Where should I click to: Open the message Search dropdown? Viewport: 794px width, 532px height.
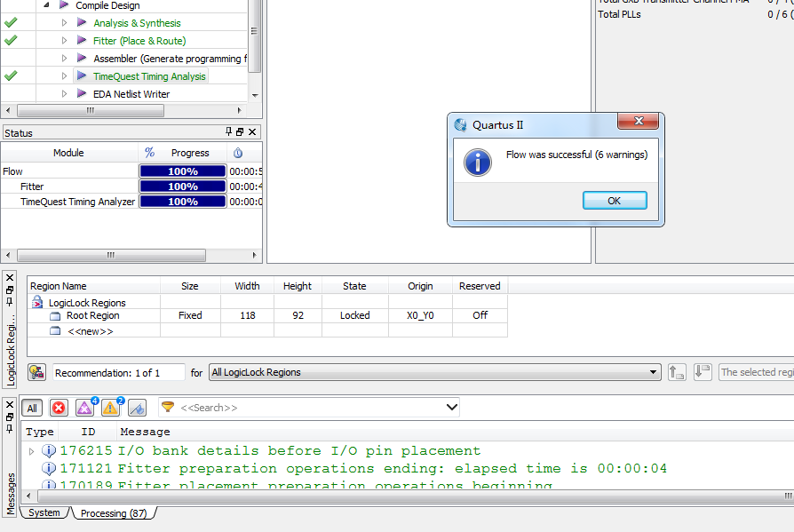coord(452,407)
